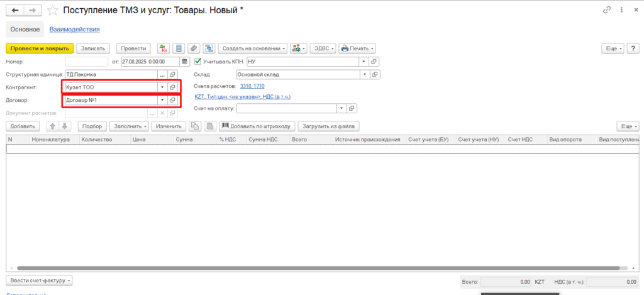Select the Основное tab
This screenshot has height=295, width=644.
tap(25, 29)
